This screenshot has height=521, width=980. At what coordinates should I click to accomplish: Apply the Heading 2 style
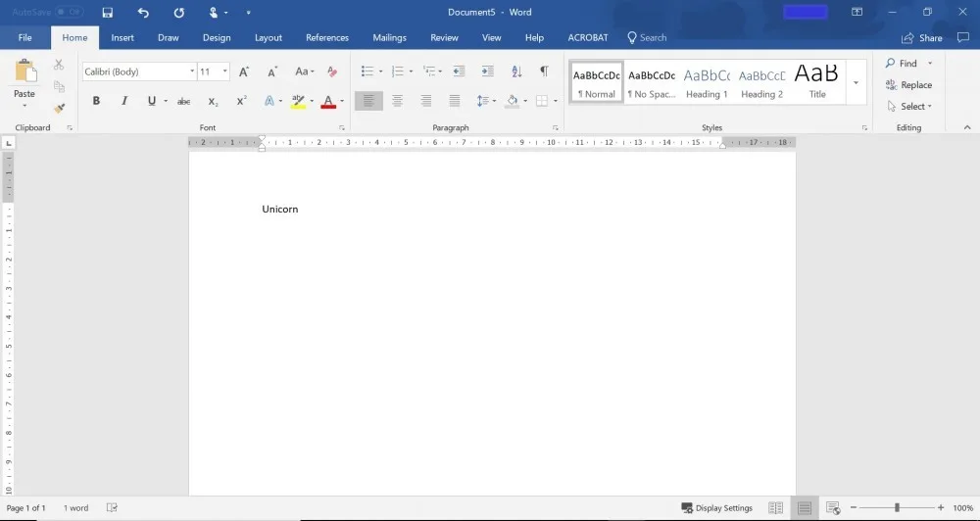coord(761,82)
